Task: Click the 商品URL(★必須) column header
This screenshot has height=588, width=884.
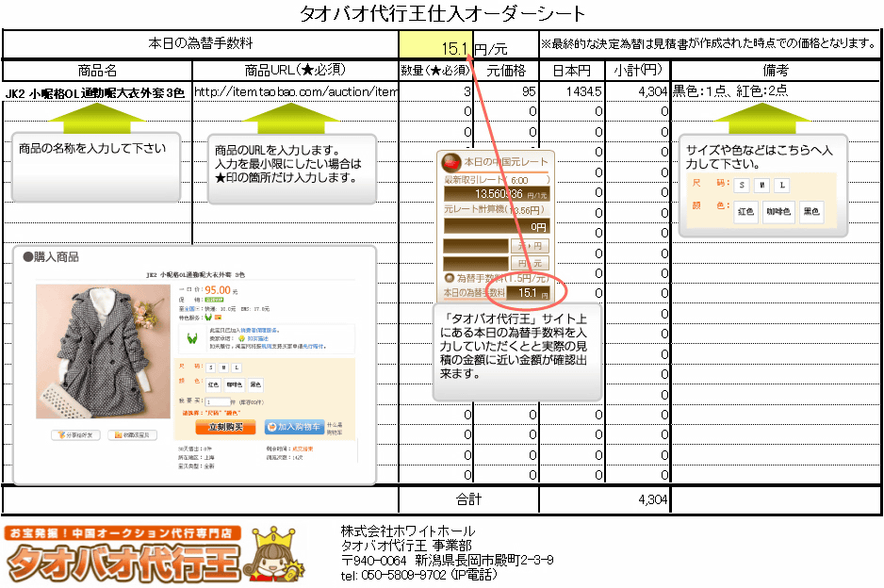Action: 295,71
